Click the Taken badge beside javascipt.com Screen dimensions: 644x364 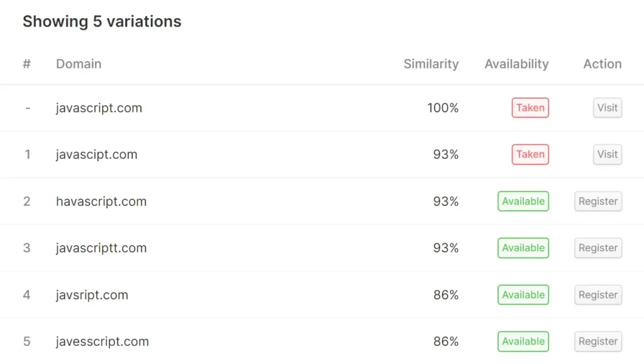[x=530, y=154]
